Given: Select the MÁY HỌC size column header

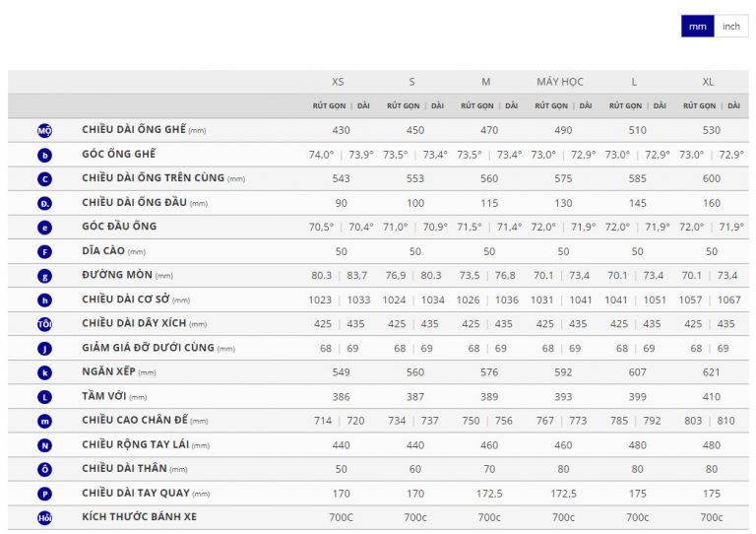Looking at the screenshot, I should tap(560, 82).
